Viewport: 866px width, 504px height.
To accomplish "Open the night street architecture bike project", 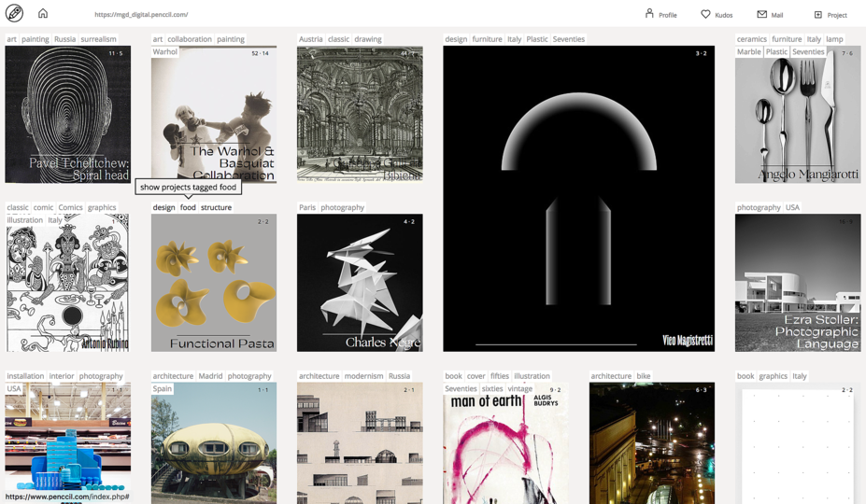I will [x=652, y=442].
